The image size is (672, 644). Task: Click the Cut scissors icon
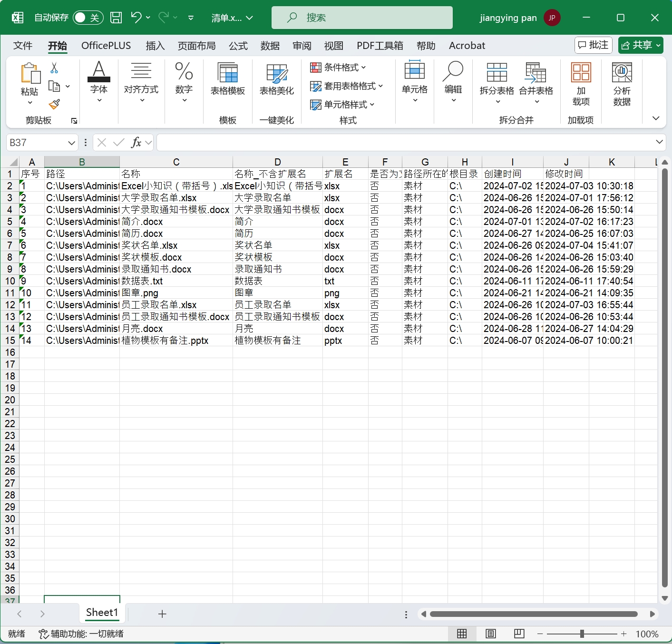54,68
